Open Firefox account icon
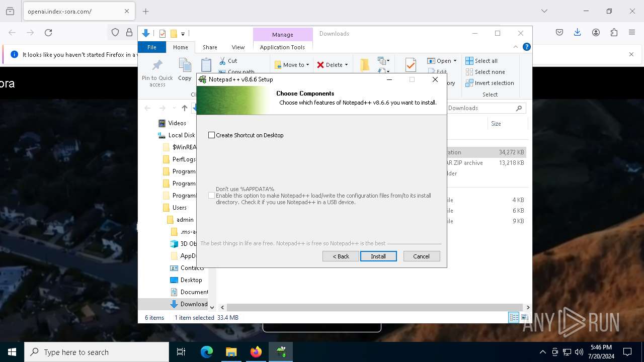The image size is (644, 362). (596, 33)
